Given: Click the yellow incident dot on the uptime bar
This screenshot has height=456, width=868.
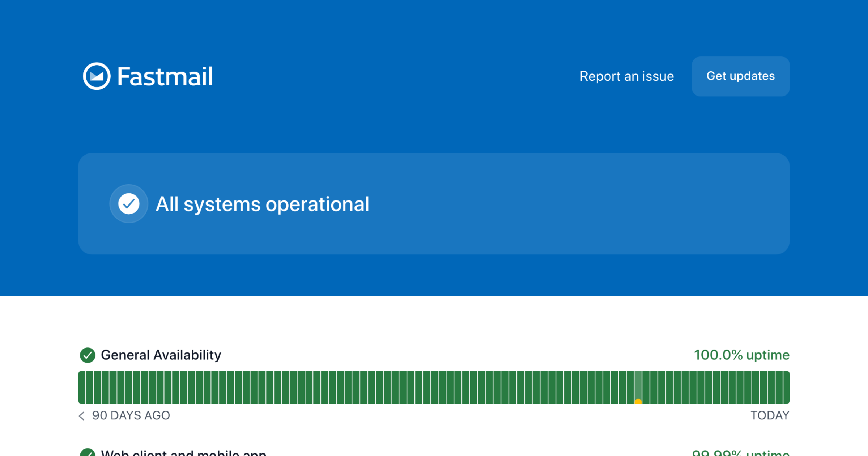Looking at the screenshot, I should pos(638,401).
